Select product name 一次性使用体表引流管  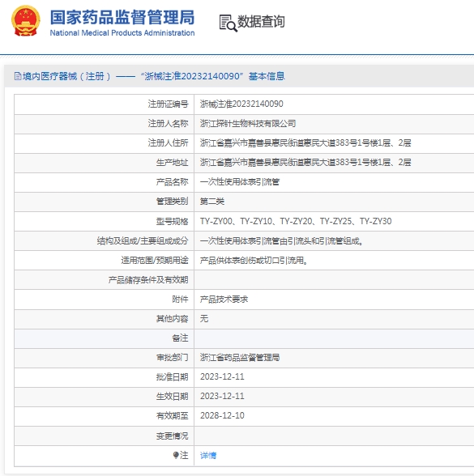(240, 182)
